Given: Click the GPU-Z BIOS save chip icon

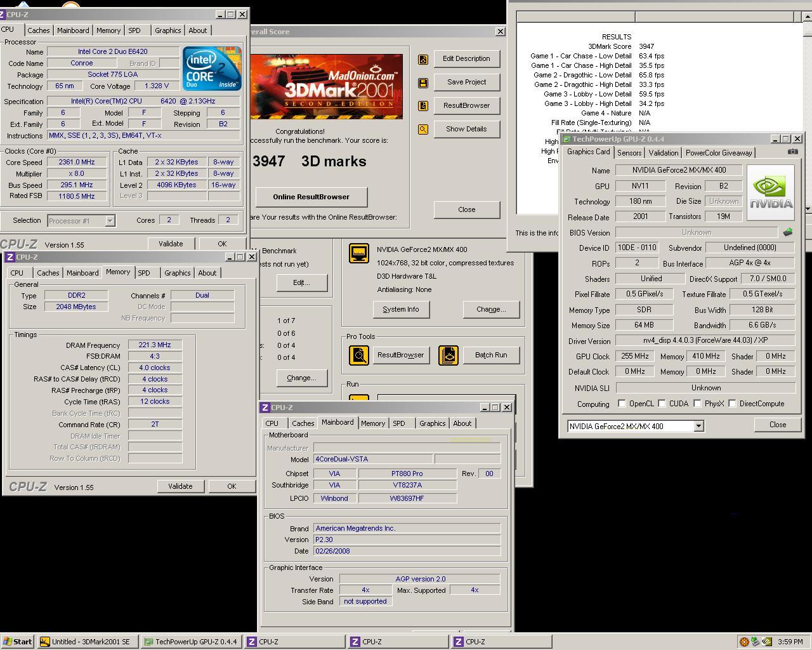Looking at the screenshot, I should [x=788, y=232].
